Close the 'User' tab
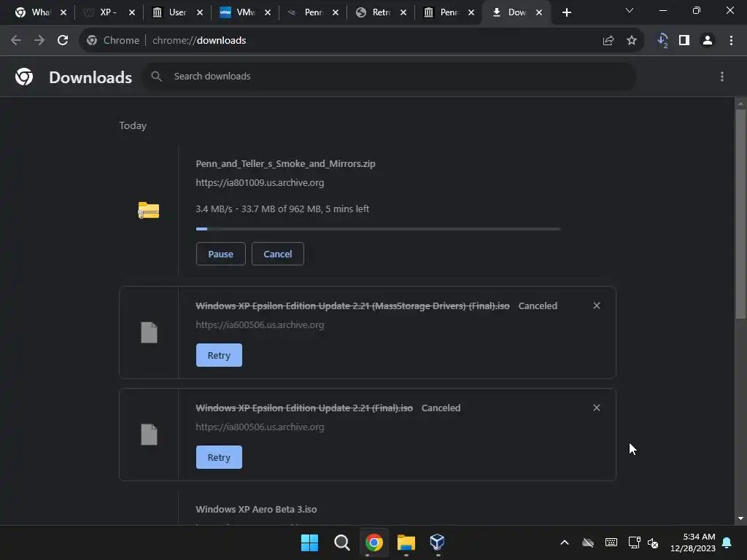 (200, 12)
